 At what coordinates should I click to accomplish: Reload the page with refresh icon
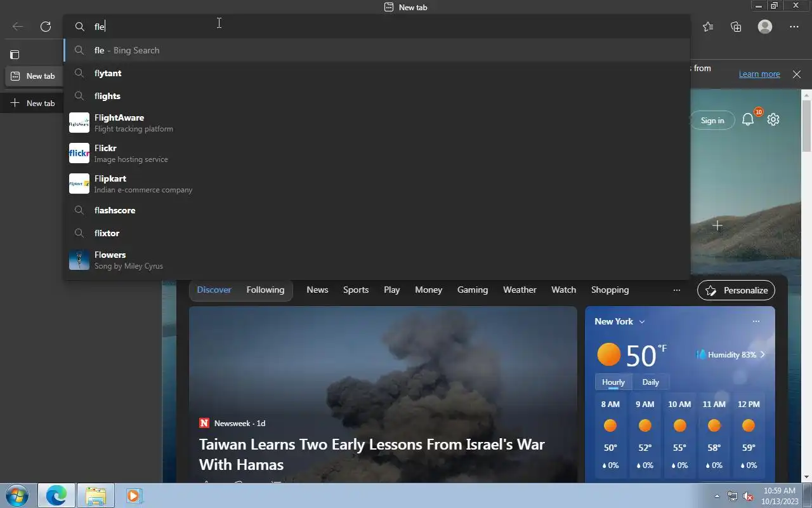pyautogui.click(x=46, y=27)
